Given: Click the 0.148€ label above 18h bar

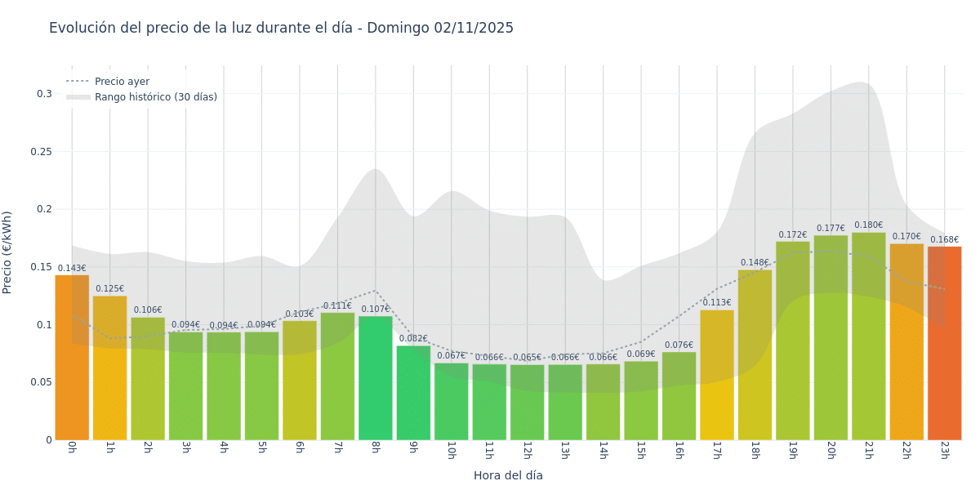Looking at the screenshot, I should [x=755, y=263].
